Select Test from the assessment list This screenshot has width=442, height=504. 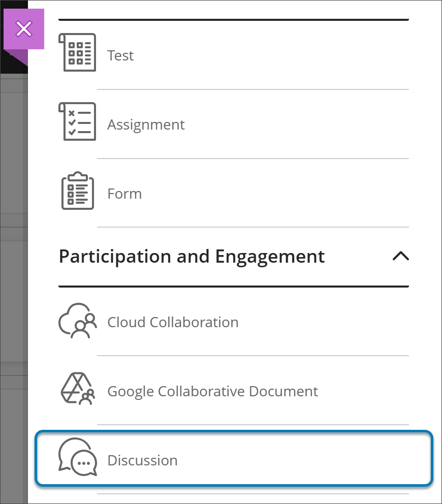pyautogui.click(x=120, y=55)
